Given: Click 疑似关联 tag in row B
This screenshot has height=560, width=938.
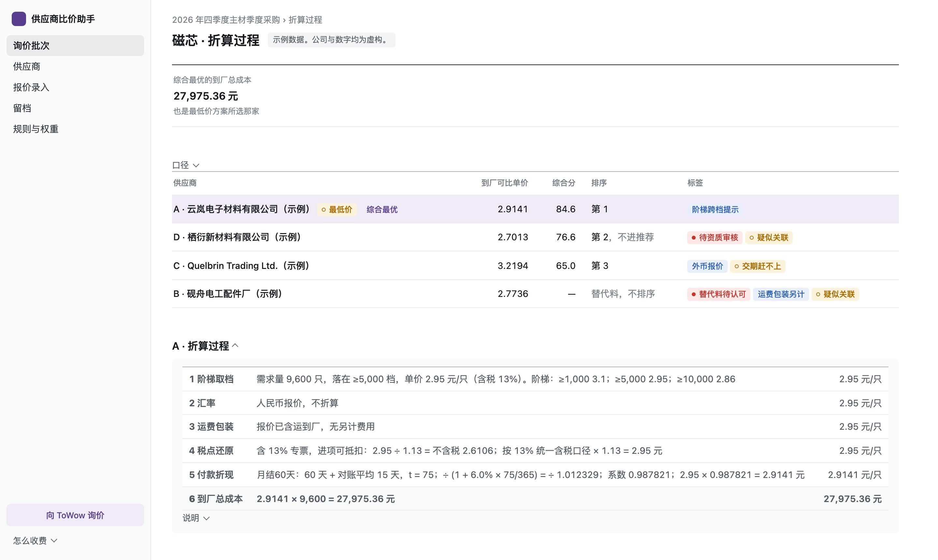Looking at the screenshot, I should click(835, 294).
